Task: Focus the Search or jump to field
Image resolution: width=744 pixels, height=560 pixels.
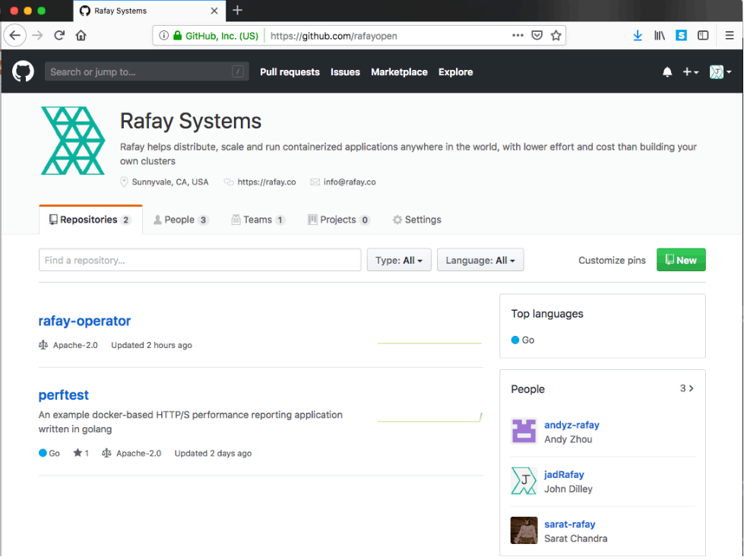Action: pyautogui.click(x=147, y=71)
